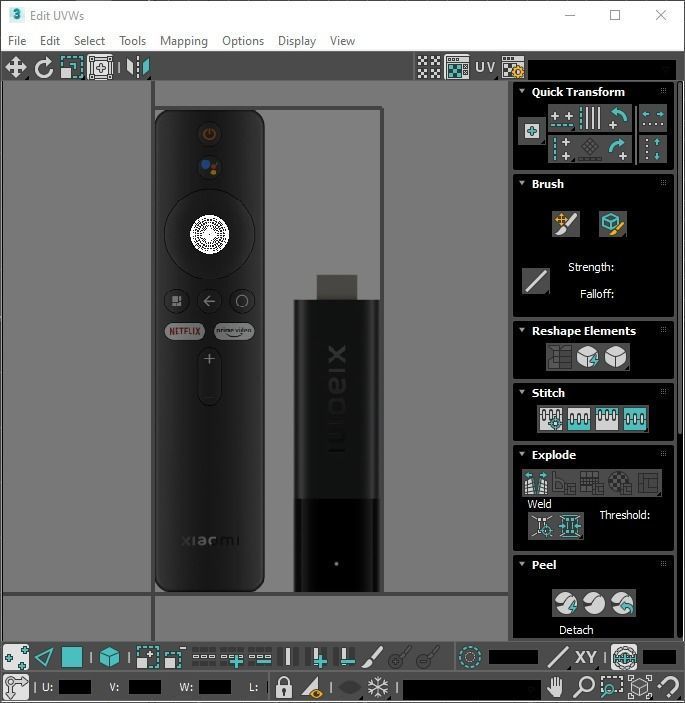Open the Edit menu
Image resolution: width=685 pixels, height=703 pixels.
coord(50,41)
